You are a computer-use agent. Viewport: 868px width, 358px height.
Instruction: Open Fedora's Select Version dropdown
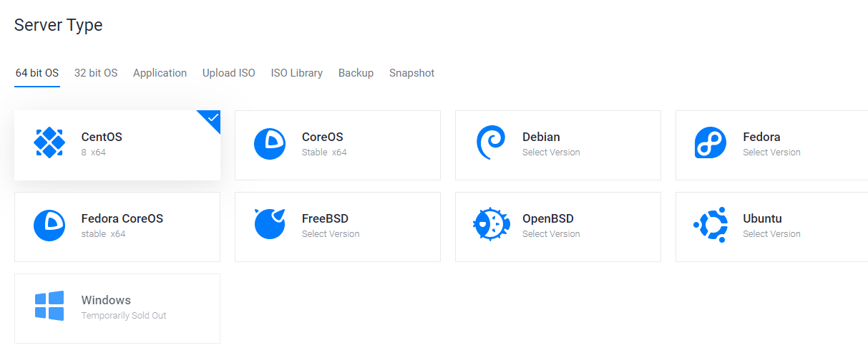tap(771, 153)
